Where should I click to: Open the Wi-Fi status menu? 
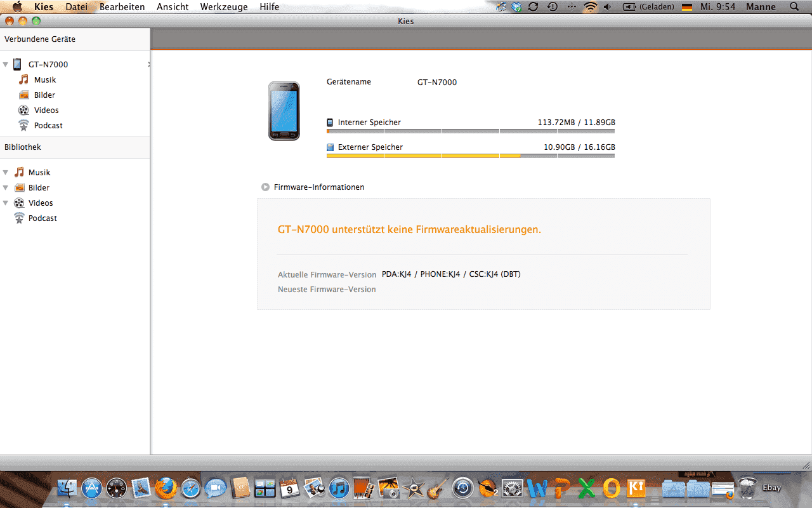pos(591,7)
